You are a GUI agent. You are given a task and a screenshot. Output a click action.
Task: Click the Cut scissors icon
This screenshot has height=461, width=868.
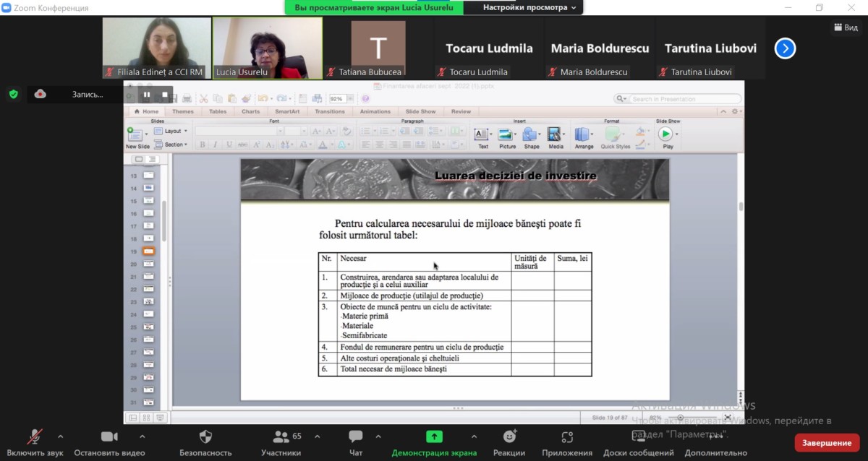pyautogui.click(x=204, y=98)
